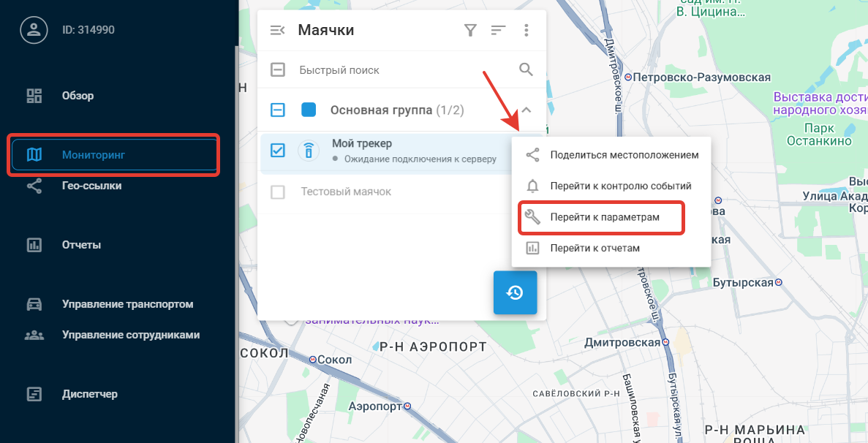Image resolution: width=868 pixels, height=443 pixels.
Task: Click the search magnifier icon
Action: (526, 69)
